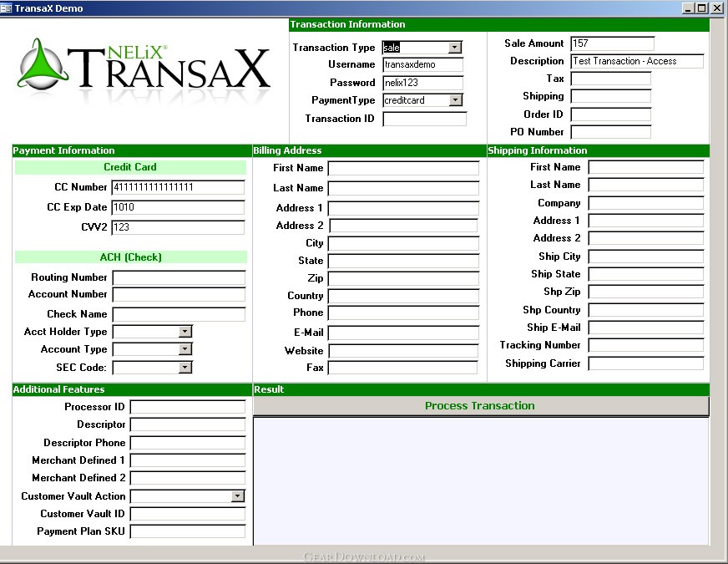Click the Shipping Company field
The height and width of the screenshot is (564, 728).
click(x=646, y=203)
